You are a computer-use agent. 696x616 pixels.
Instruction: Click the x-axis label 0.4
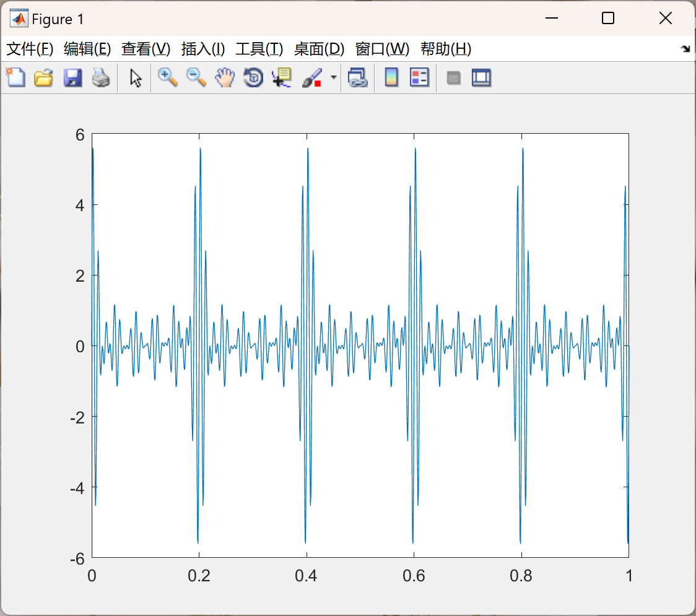click(x=307, y=576)
